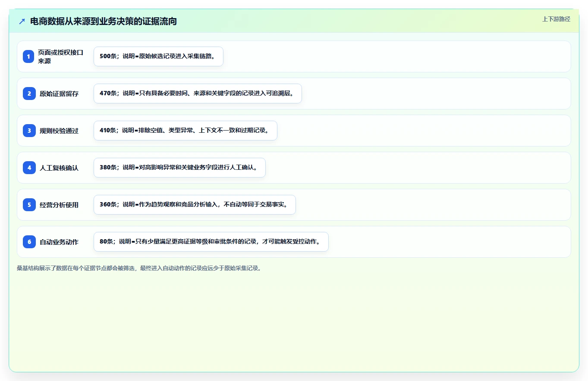This screenshot has width=588, height=381.
Task: Select step badge 3 for 规则校验通过
Action: (x=28, y=131)
